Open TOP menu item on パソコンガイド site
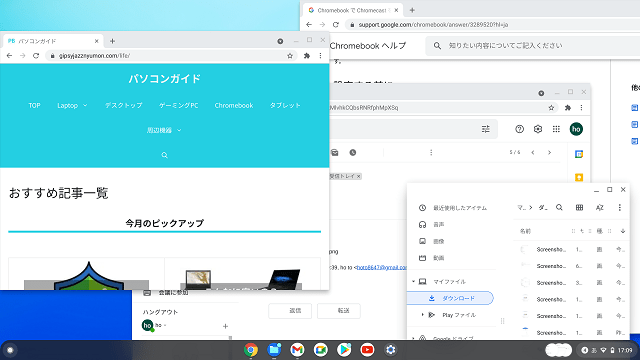640x360 pixels. pos(34,105)
